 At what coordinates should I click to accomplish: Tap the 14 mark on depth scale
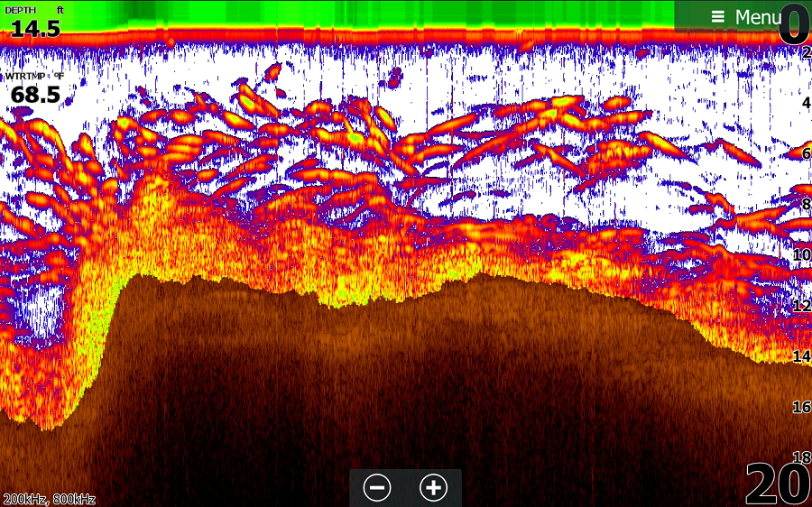[x=801, y=356]
